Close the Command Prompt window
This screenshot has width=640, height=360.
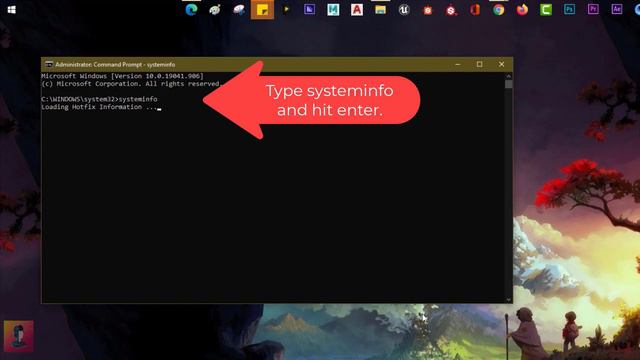502,64
